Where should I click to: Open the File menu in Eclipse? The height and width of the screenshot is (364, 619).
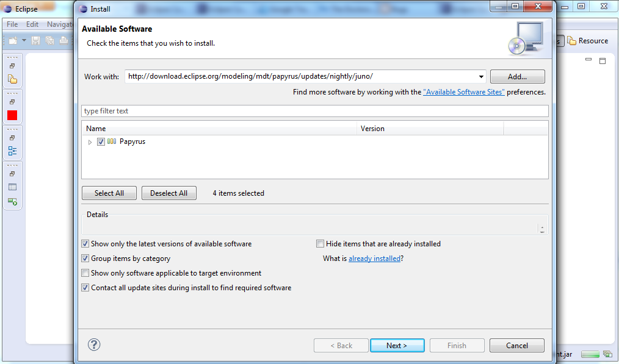click(12, 24)
